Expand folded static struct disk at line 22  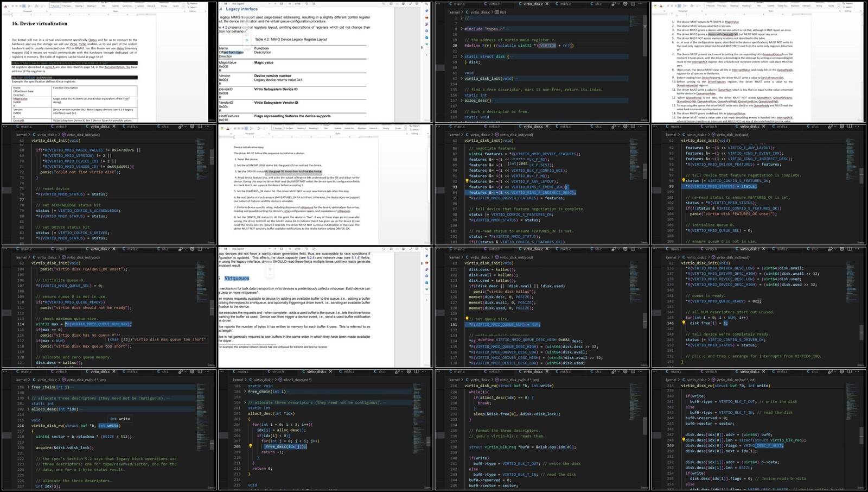[x=462, y=56]
